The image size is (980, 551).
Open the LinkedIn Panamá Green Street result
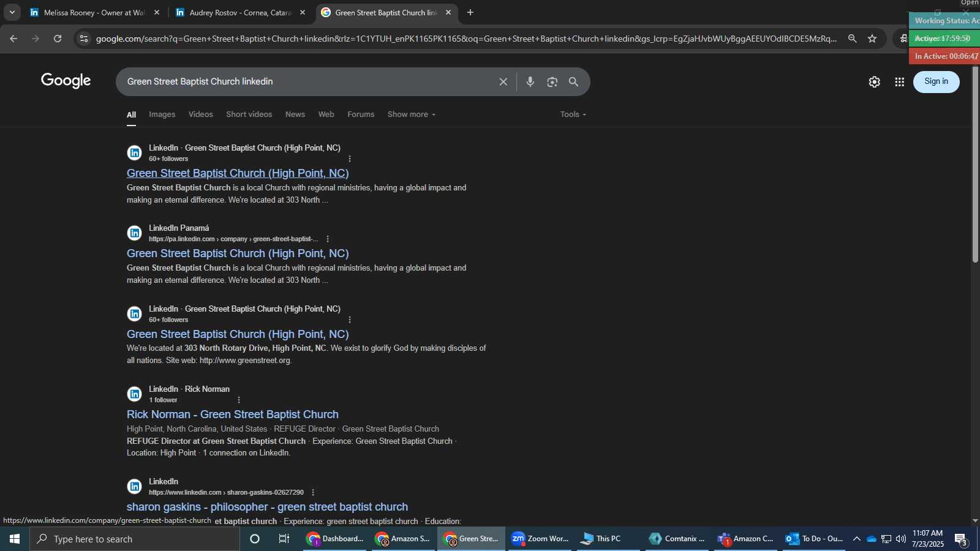coord(238,253)
